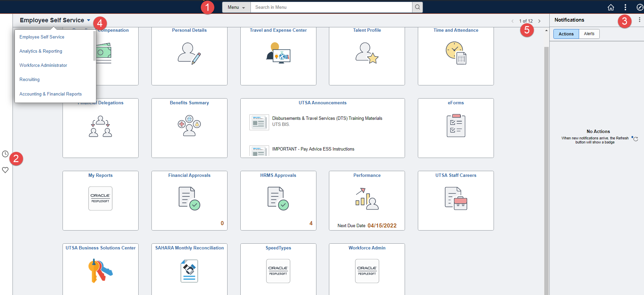Open the Personal Details tile icon
Viewport: 644px width, 295px height.
pyautogui.click(x=189, y=53)
